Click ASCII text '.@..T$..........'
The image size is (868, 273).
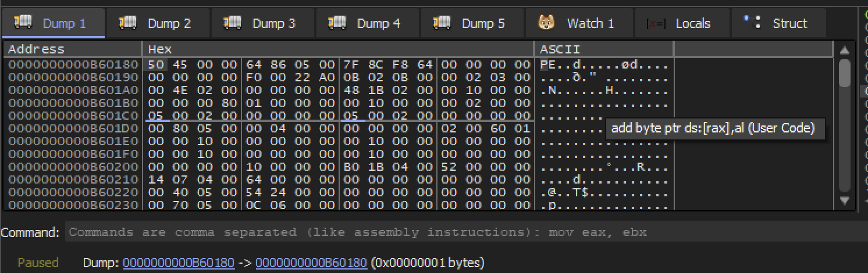pos(604,192)
